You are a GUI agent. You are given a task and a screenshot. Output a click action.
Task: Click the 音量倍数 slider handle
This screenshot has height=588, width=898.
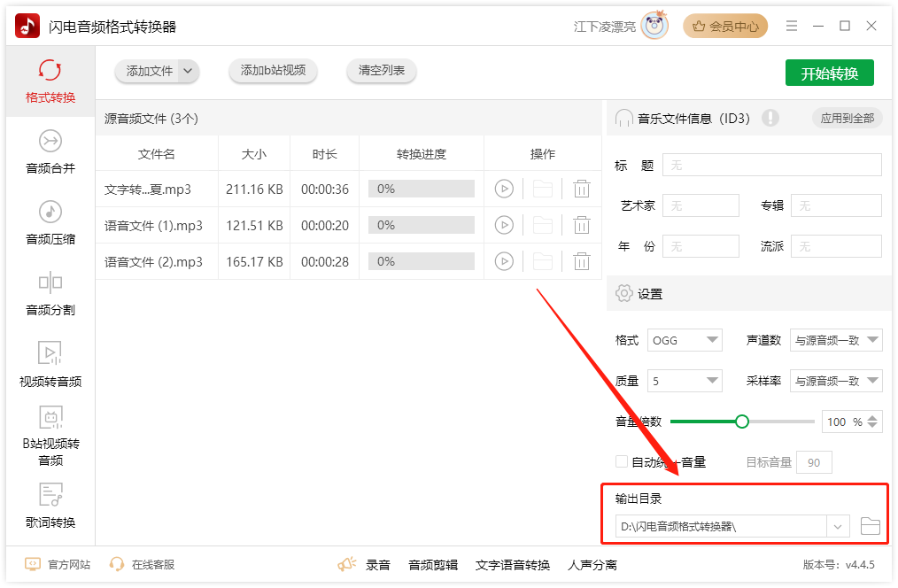click(x=742, y=422)
